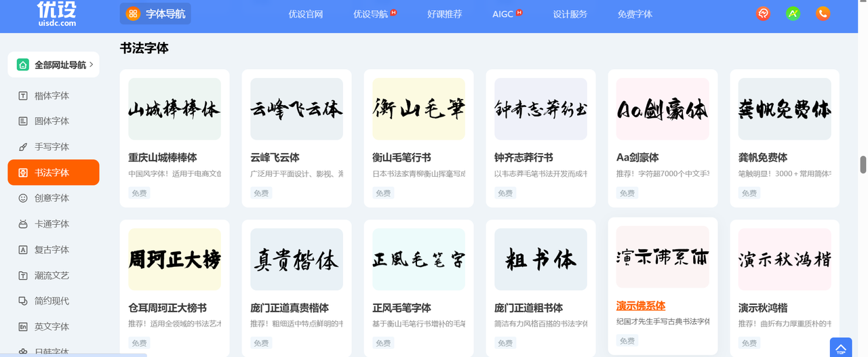Expand the 全部网址导航 menu

tap(54, 65)
